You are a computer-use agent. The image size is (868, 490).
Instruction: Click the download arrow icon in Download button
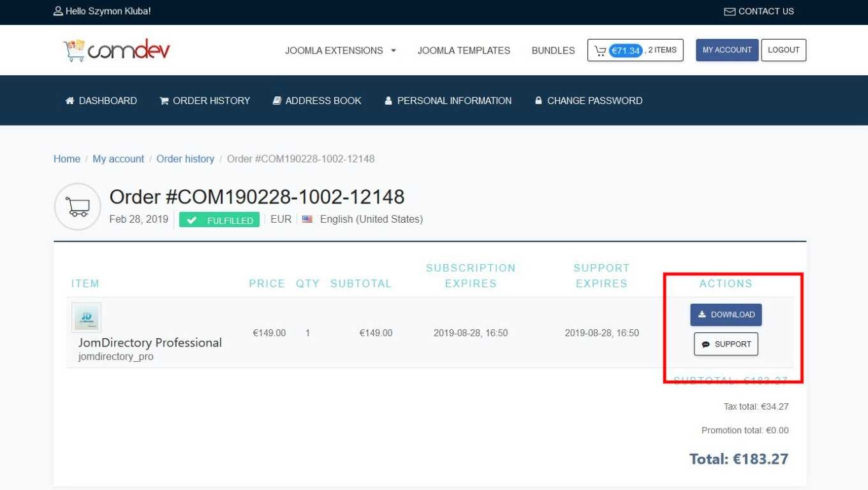tap(702, 315)
